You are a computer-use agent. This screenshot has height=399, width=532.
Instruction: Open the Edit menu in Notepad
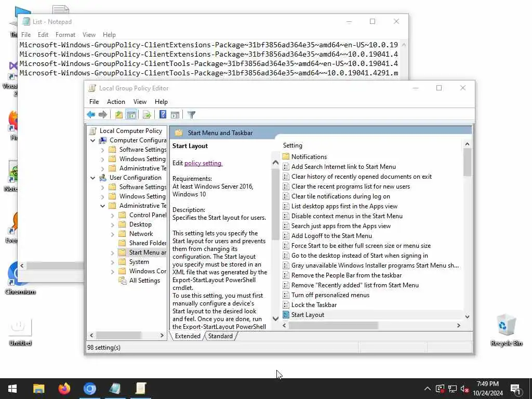pos(43,35)
